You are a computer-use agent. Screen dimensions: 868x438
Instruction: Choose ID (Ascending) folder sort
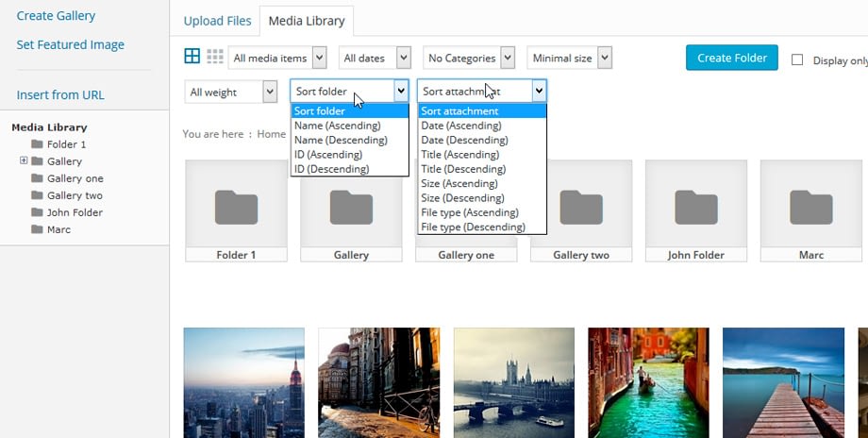(x=349, y=155)
